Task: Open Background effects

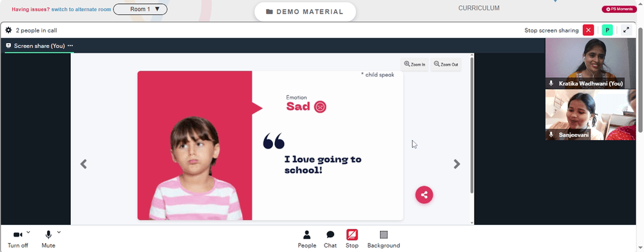Action: click(x=384, y=239)
